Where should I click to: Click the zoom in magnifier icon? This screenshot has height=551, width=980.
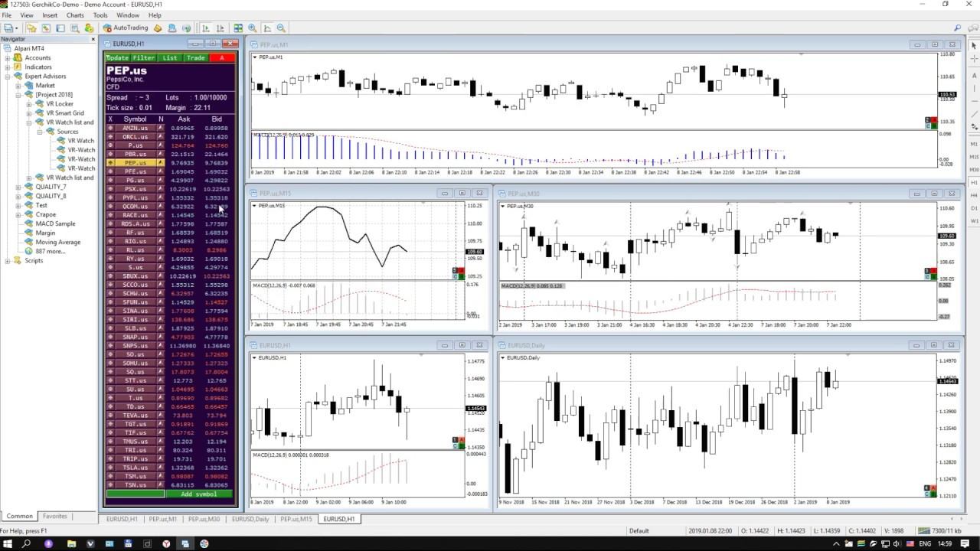click(x=252, y=28)
